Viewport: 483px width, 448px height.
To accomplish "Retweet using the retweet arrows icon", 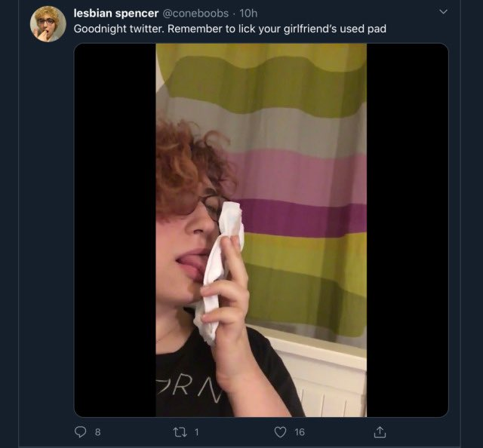I will point(180,432).
